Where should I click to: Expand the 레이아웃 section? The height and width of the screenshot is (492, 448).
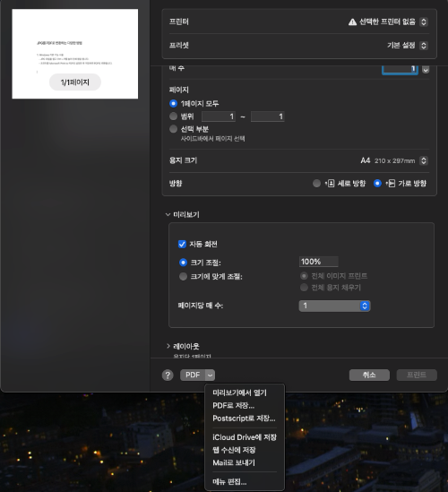(x=168, y=346)
